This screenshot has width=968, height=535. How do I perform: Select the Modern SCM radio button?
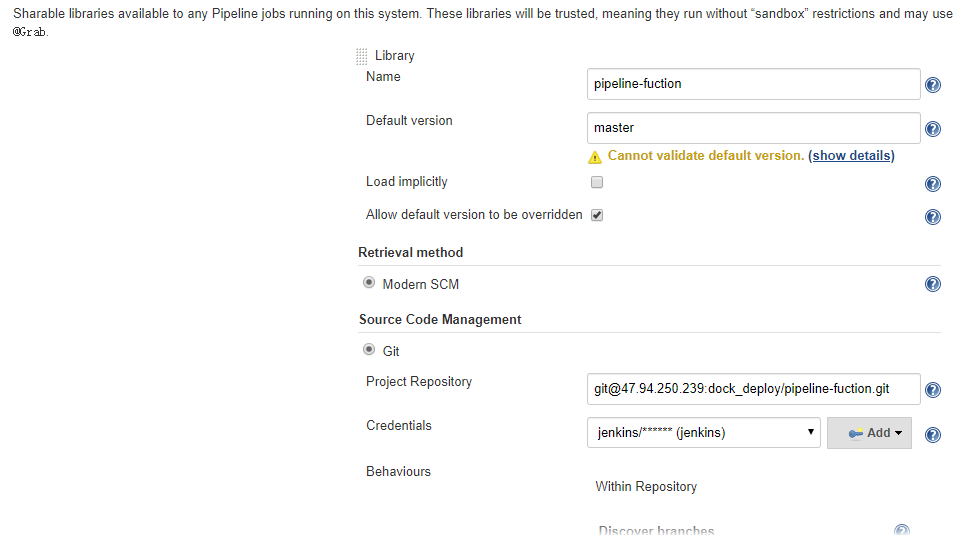[369, 283]
